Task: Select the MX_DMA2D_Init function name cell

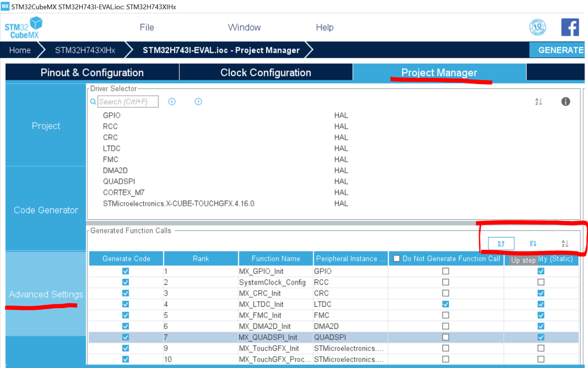Action: (x=275, y=326)
